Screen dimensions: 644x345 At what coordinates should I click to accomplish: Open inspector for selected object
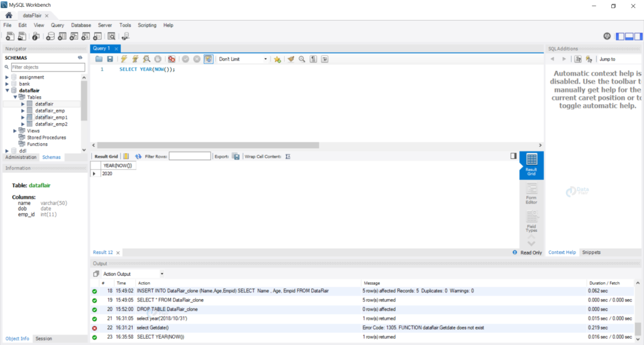pyautogui.click(x=36, y=36)
